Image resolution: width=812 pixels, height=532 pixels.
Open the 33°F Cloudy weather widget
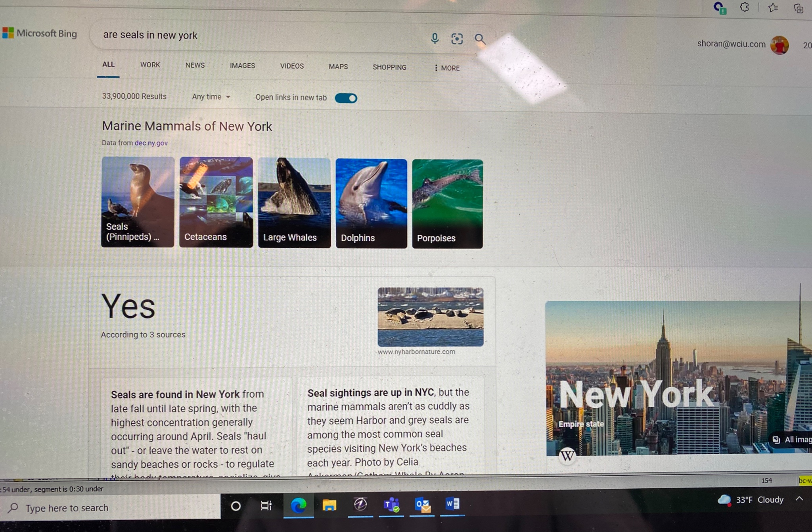[751, 500]
